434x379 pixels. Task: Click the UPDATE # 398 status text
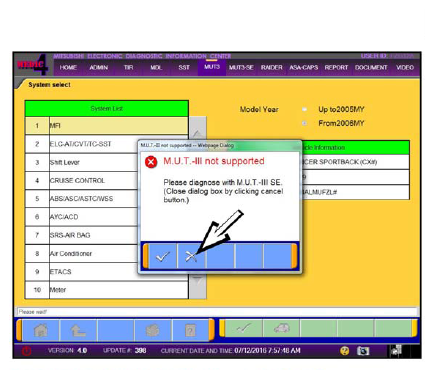pos(125,351)
